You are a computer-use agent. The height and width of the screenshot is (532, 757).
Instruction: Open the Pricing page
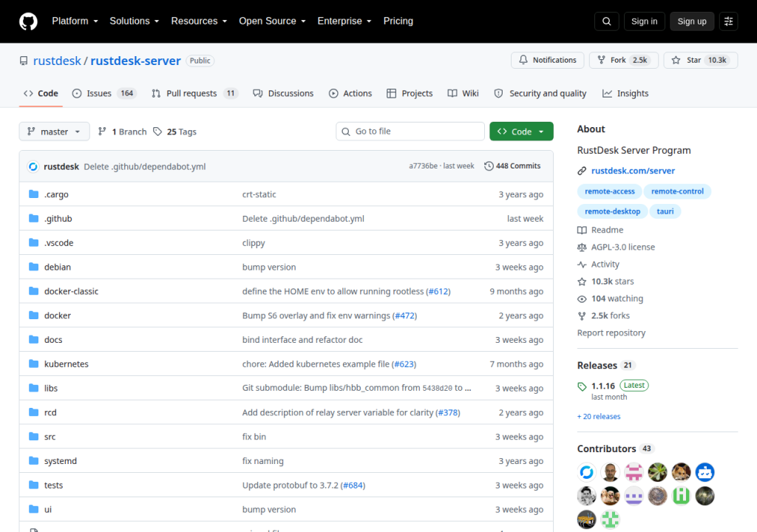point(398,21)
